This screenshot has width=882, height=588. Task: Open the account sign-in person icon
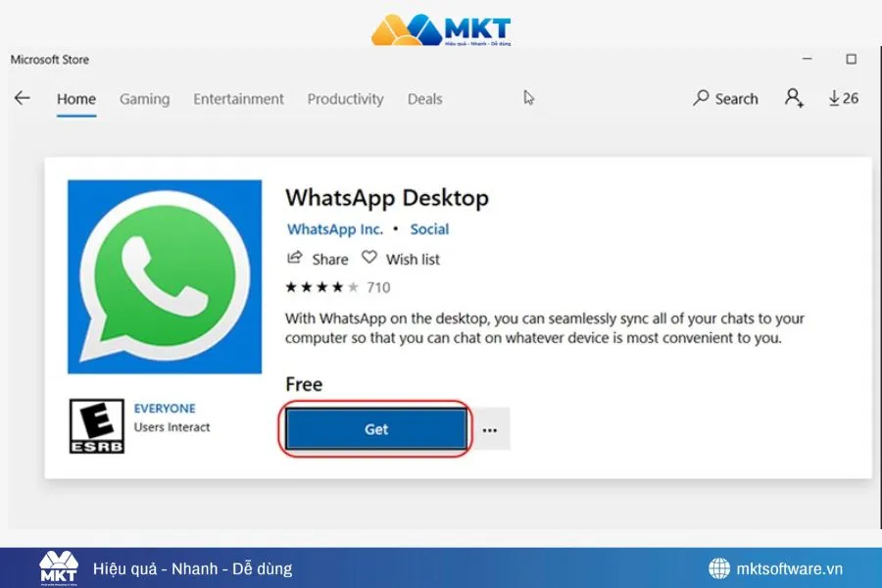coord(794,98)
